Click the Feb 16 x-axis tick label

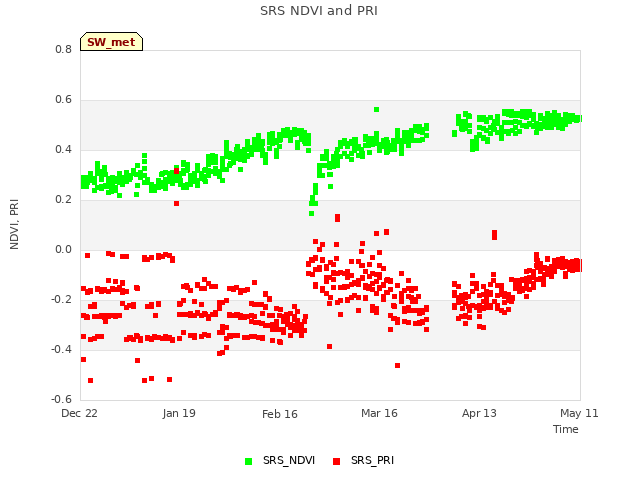[x=280, y=414]
